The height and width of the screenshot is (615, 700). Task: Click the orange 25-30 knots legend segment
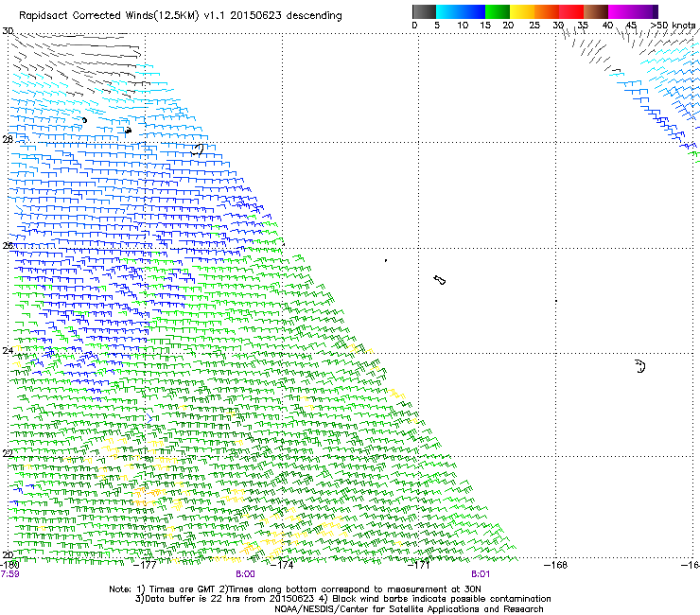point(547,11)
